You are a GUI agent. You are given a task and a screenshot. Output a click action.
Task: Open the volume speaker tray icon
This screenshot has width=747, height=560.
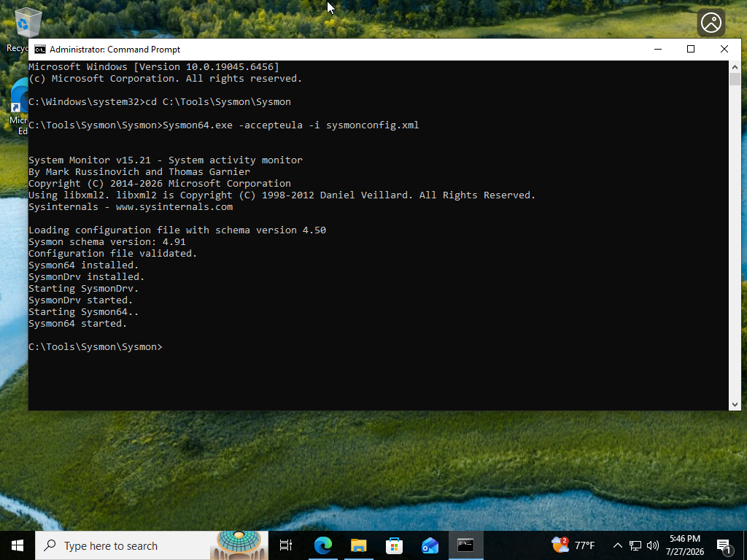tap(653, 545)
